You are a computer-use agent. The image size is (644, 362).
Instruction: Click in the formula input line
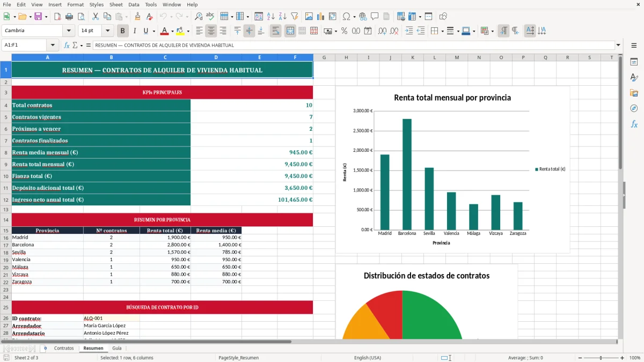(353, 46)
